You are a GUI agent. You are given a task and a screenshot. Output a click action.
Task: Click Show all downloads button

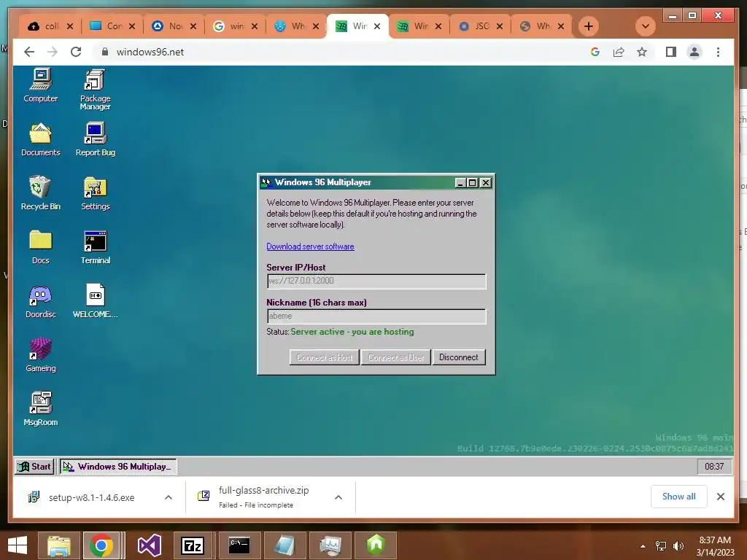click(679, 497)
